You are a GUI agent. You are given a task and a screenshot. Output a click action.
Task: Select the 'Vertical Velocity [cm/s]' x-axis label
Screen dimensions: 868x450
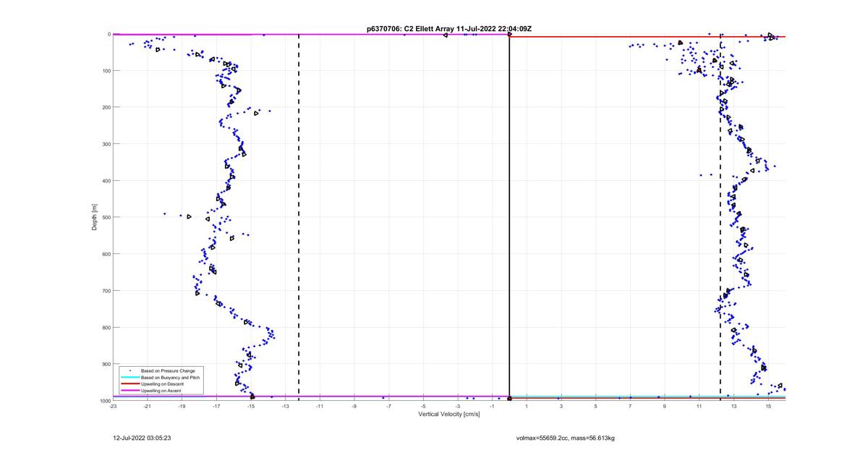pos(449,415)
